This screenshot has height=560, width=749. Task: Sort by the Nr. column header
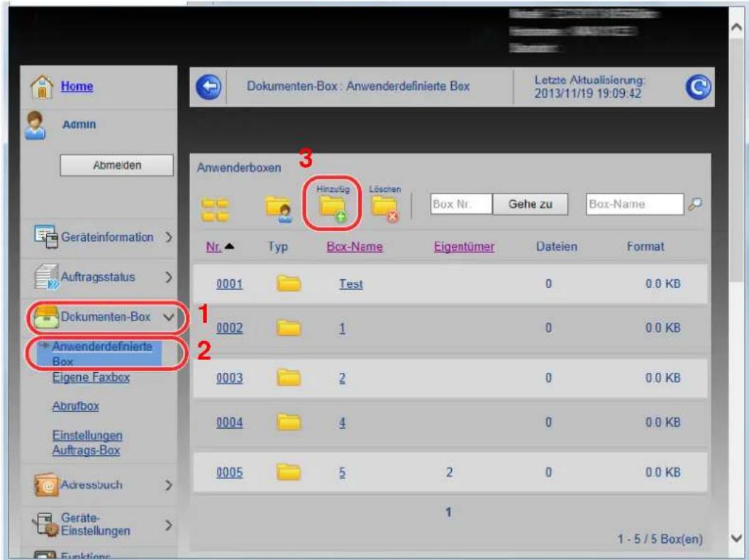pyautogui.click(x=214, y=247)
